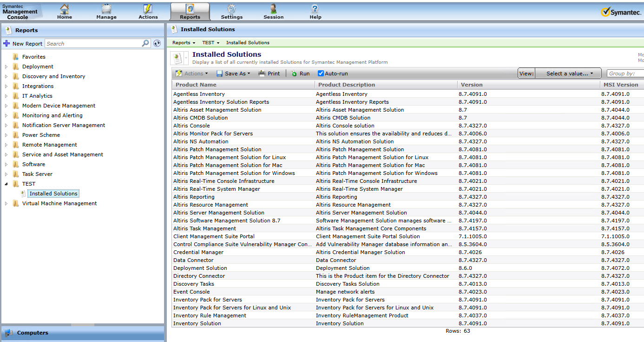The height and width of the screenshot is (342, 644).
Task: Open the Settings gear icon
Action: [231, 9]
